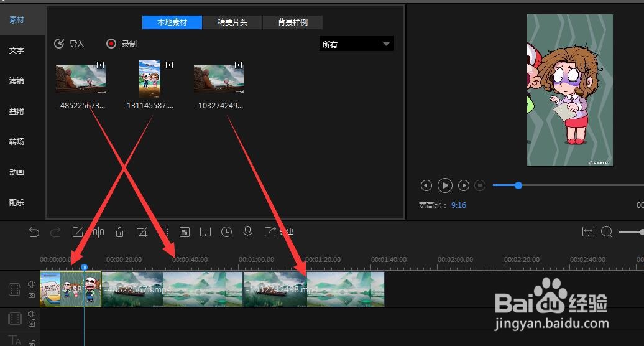644x346 pixels.
Task: Fit timeline to window icon
Action: pyautogui.click(x=588, y=231)
